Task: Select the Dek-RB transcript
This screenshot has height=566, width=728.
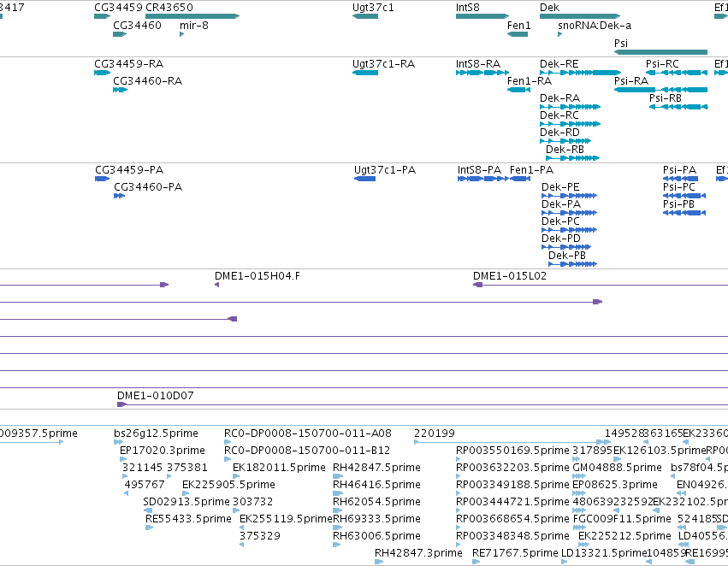Action: click(573, 158)
